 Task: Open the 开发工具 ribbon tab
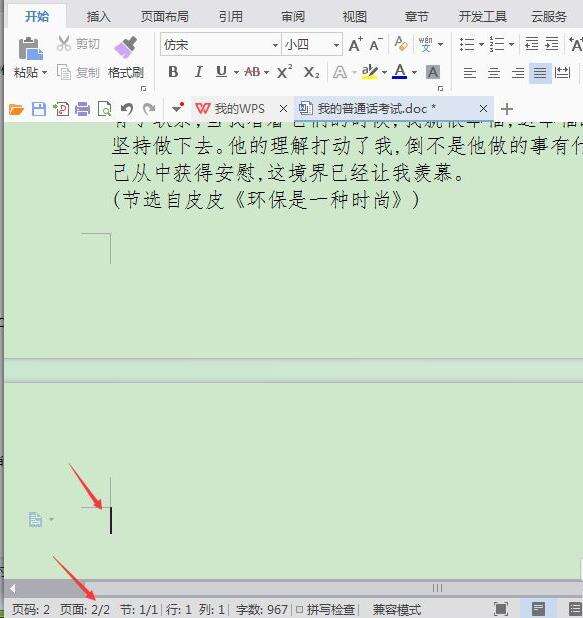tap(482, 17)
